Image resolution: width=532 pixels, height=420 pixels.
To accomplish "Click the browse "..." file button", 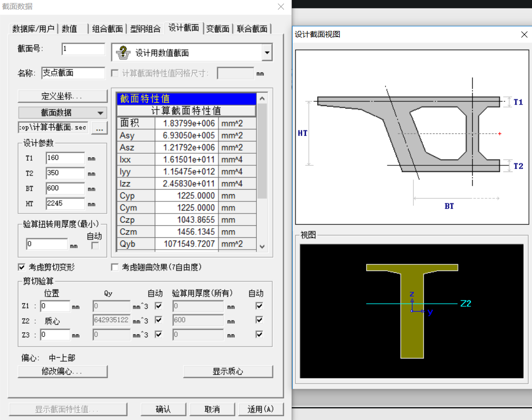I will [99, 128].
